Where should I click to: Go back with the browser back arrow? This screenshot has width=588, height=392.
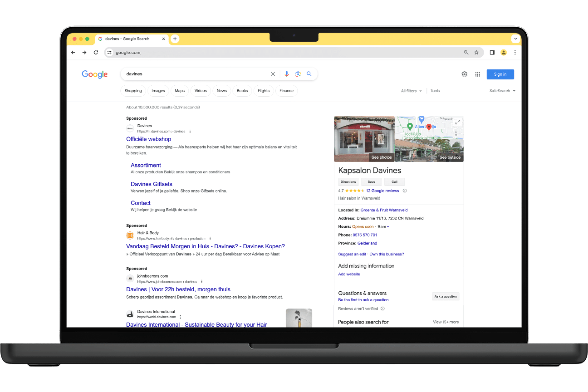coord(73,53)
